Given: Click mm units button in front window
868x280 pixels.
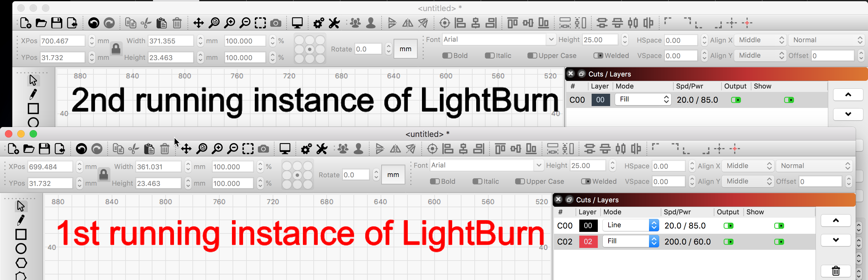Looking at the screenshot, I should [393, 175].
